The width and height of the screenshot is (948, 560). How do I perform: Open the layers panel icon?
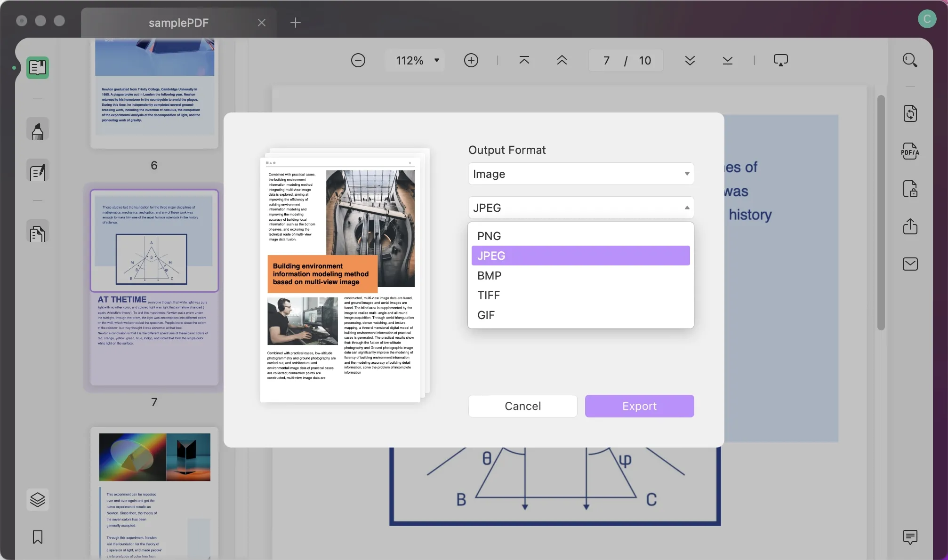pyautogui.click(x=38, y=499)
